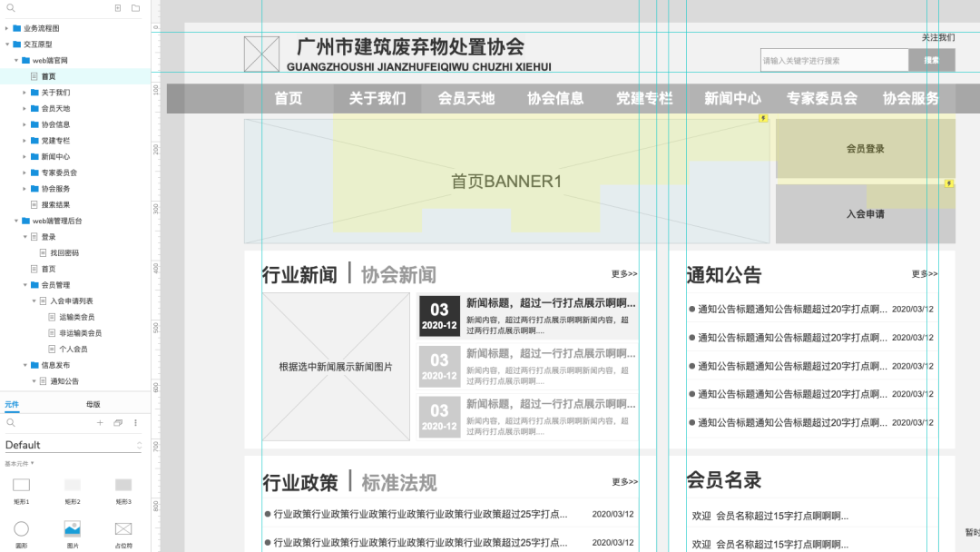Image resolution: width=980 pixels, height=552 pixels.
Task: Select the 入会申请 button on the canvas
Action: point(864,214)
